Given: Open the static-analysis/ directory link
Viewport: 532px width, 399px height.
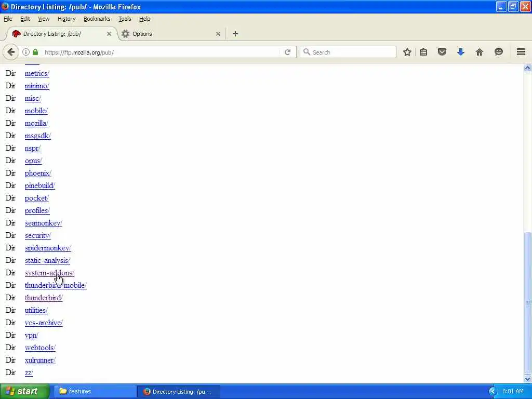Looking at the screenshot, I should pyautogui.click(x=47, y=261).
